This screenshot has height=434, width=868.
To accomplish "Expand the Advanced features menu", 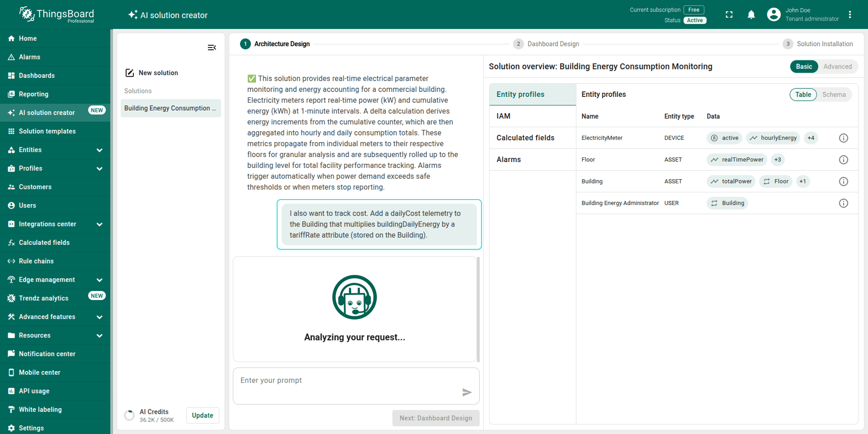I will (55, 317).
